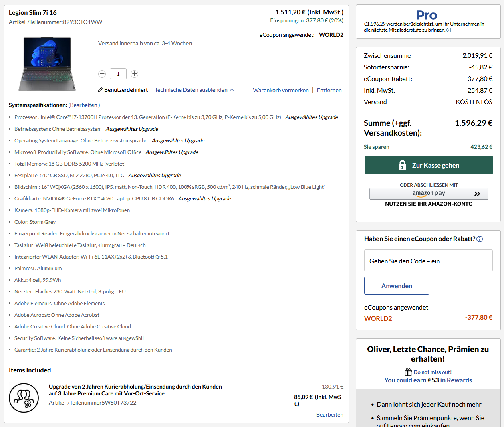Click the Zwischensumme 2.019,91 € value
Image resolution: width=504 pixels, height=427 pixels.
[x=477, y=55]
